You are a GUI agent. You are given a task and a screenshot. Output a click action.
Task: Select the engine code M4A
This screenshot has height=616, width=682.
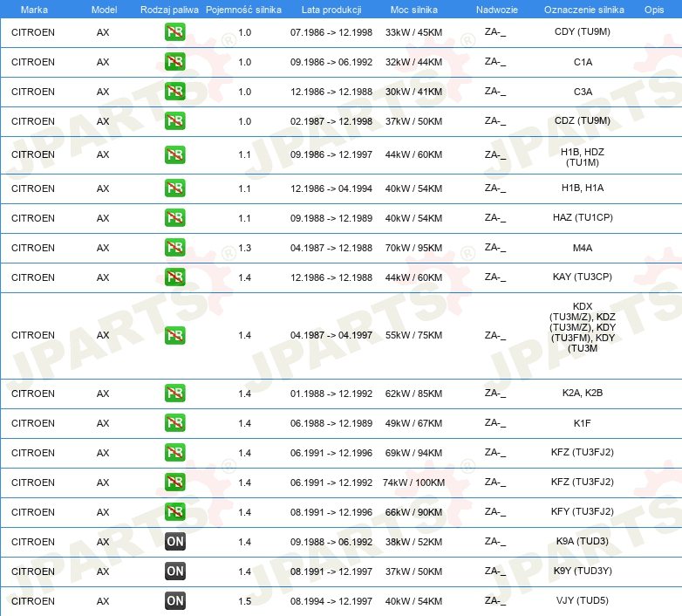click(x=583, y=248)
